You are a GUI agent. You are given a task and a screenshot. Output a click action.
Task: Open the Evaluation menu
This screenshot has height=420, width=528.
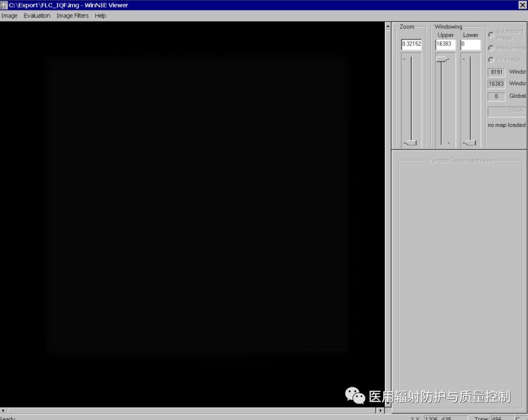coord(37,16)
